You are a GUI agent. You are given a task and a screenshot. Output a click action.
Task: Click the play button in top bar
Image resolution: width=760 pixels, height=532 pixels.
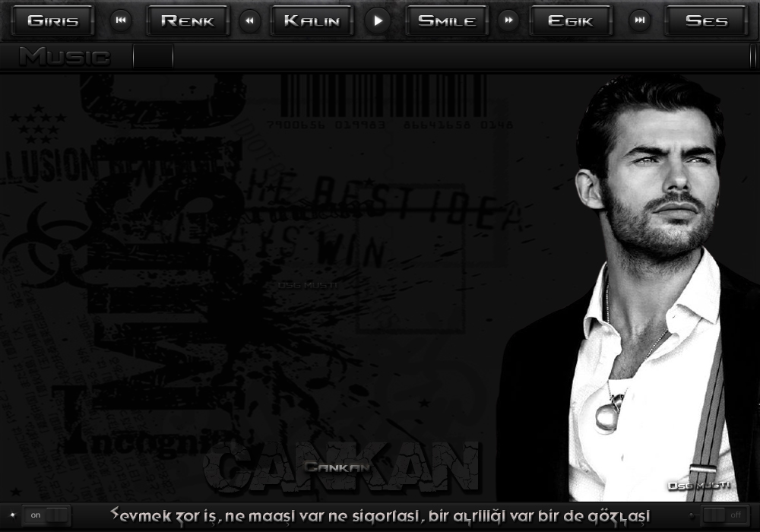point(378,21)
